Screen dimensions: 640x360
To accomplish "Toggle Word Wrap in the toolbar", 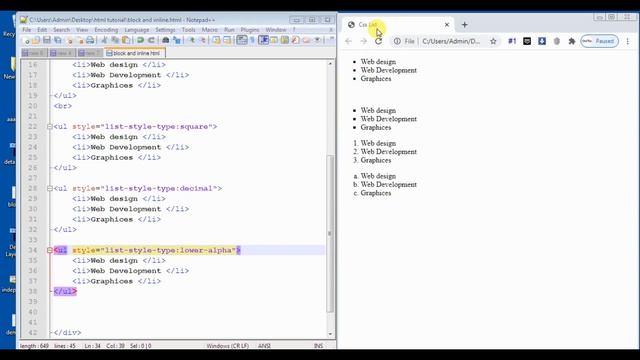I will click(x=242, y=40).
